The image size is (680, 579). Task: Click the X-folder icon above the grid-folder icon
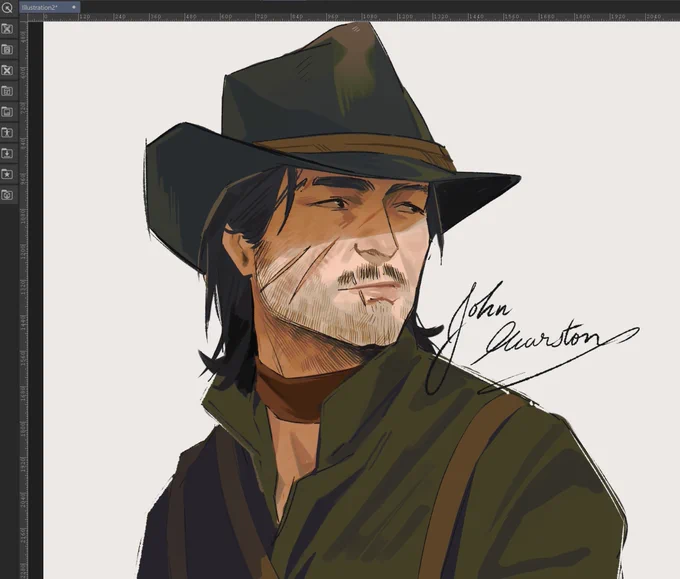tap(7, 70)
